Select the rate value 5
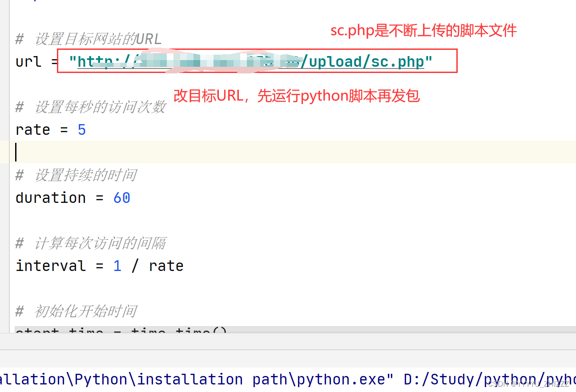Viewport: 576px width, 392px height. 82,129
